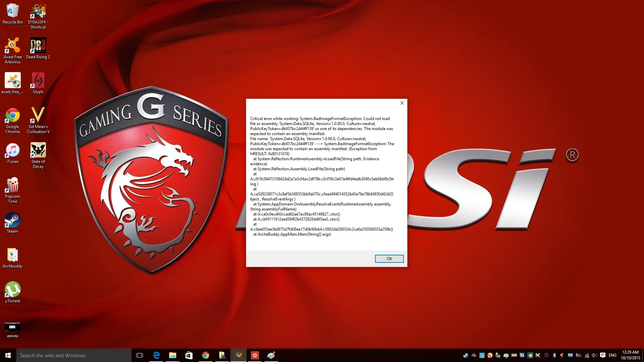644x362 pixels.
Task: Open the volume control in system tray
Action: coord(594,355)
